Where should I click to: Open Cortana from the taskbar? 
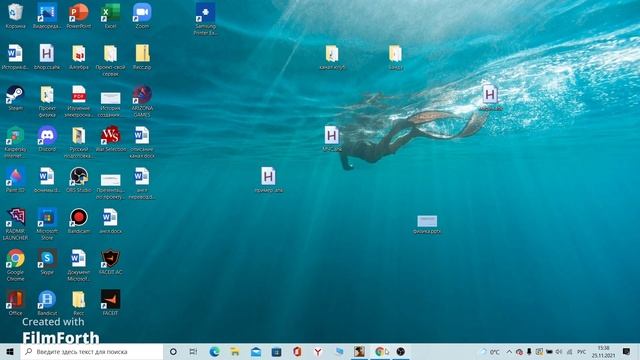pyautogui.click(x=173, y=351)
